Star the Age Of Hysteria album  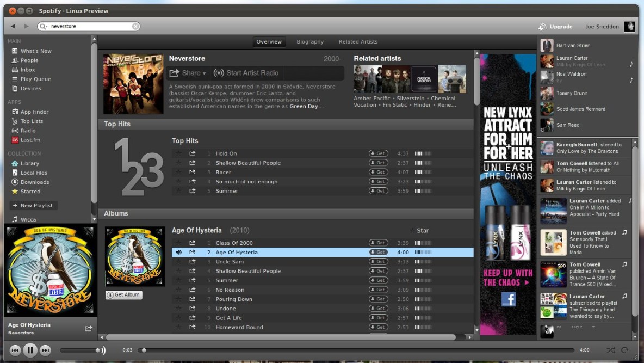[419, 231]
